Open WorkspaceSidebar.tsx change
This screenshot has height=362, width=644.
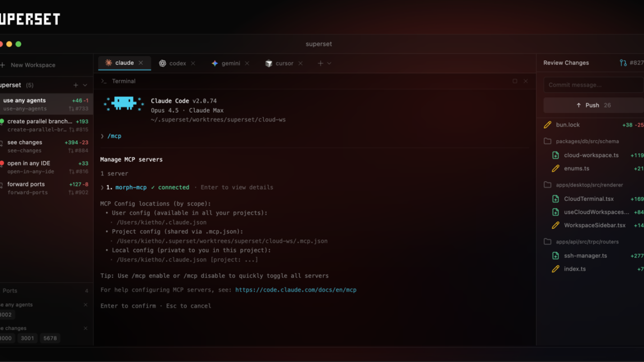click(x=595, y=225)
